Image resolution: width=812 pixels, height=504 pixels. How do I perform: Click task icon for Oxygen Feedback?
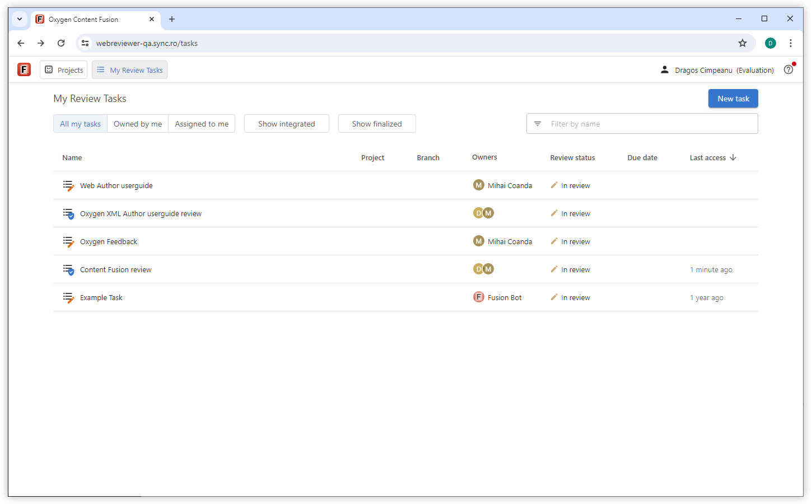[68, 241]
